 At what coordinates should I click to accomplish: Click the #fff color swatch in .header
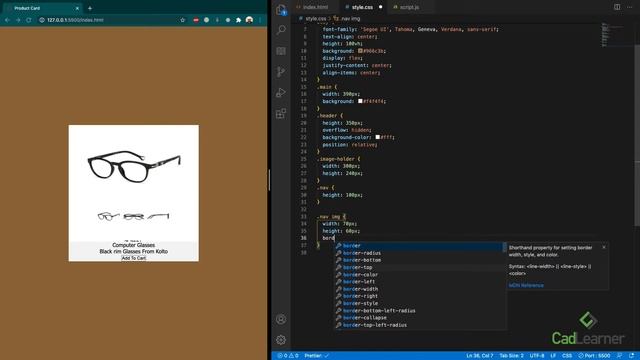pyautogui.click(x=378, y=137)
